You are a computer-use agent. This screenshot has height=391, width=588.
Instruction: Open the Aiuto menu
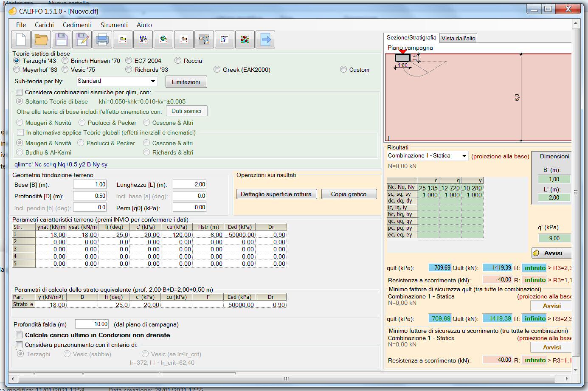point(144,25)
